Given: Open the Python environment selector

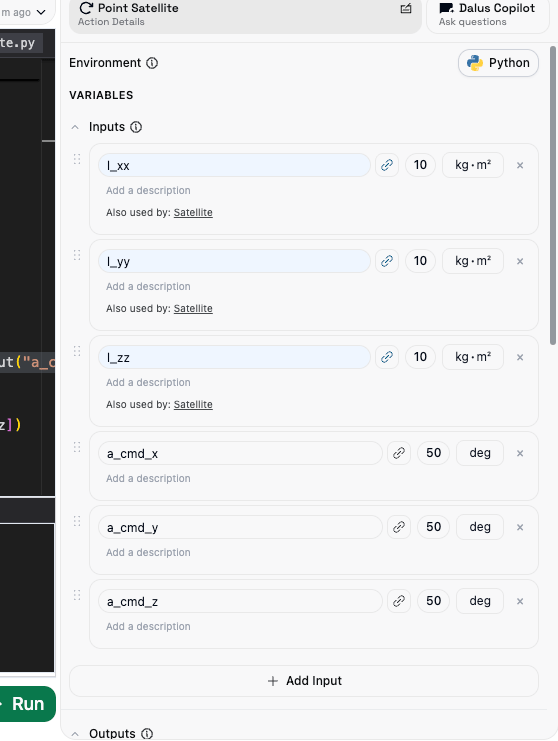Looking at the screenshot, I should tap(498, 63).
